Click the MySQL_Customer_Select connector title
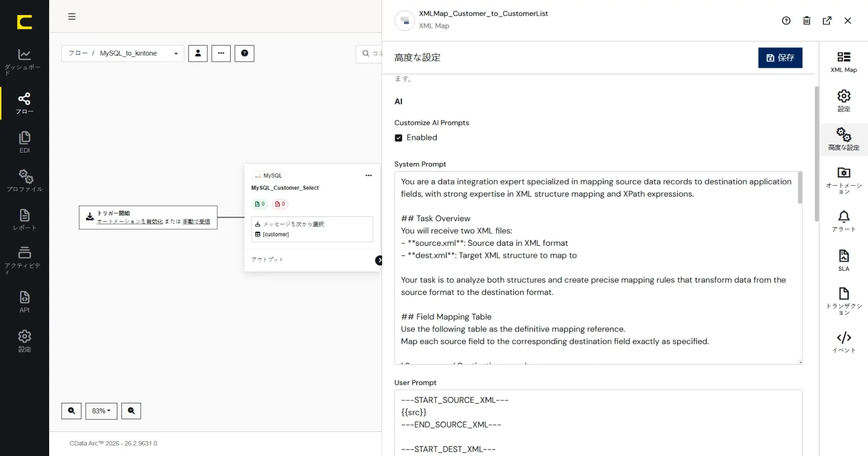Image resolution: width=868 pixels, height=456 pixels. point(285,188)
